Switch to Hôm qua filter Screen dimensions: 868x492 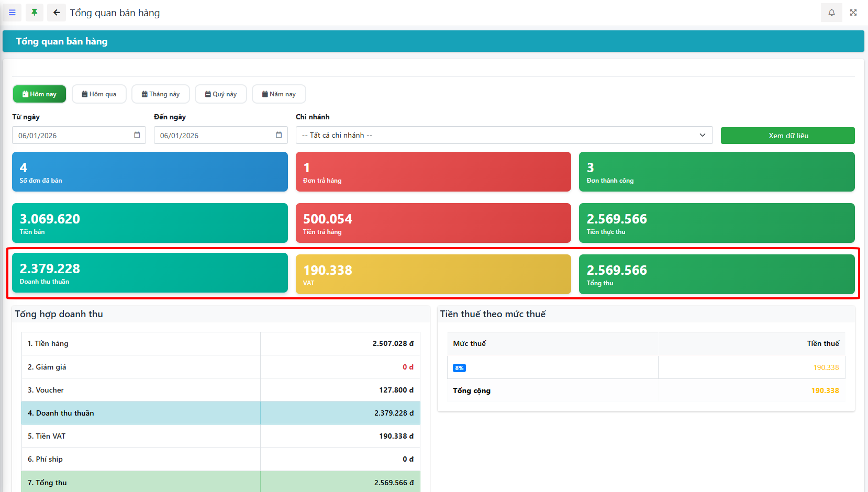tap(99, 94)
